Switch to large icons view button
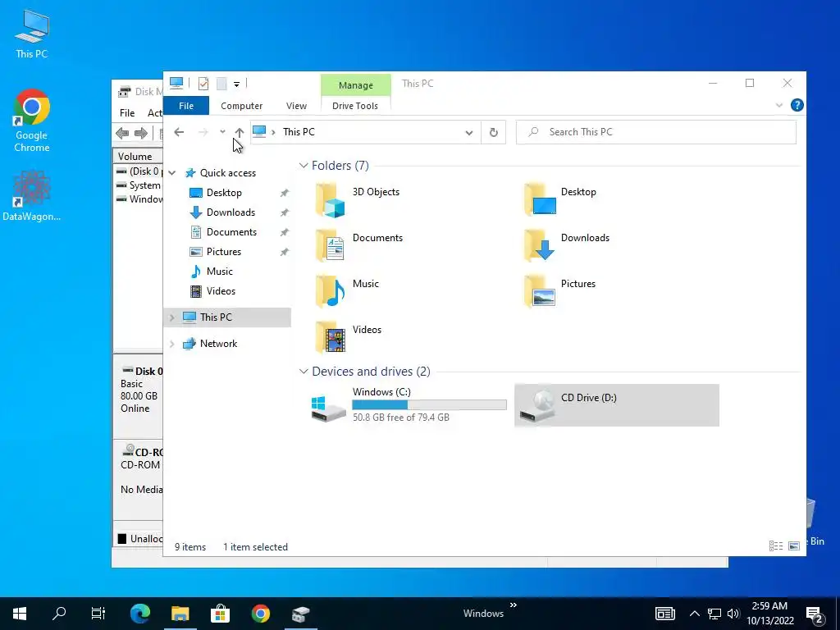This screenshot has width=840, height=630. [x=794, y=546]
